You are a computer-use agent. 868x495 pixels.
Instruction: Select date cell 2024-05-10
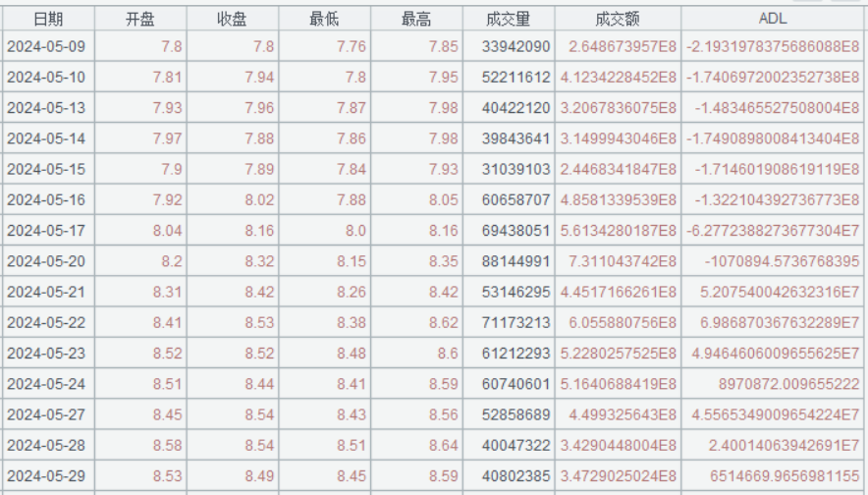click(46, 77)
